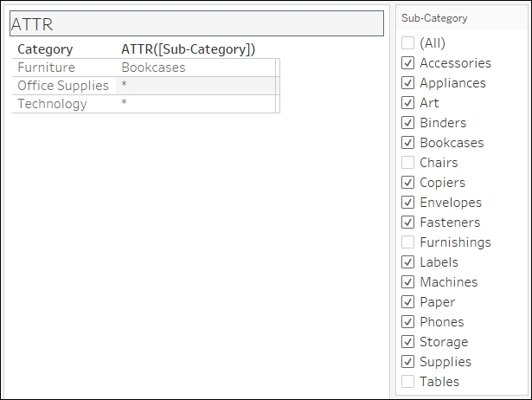Toggle the Art checkbox off
Screen dimensions: 532x400
[407, 102]
